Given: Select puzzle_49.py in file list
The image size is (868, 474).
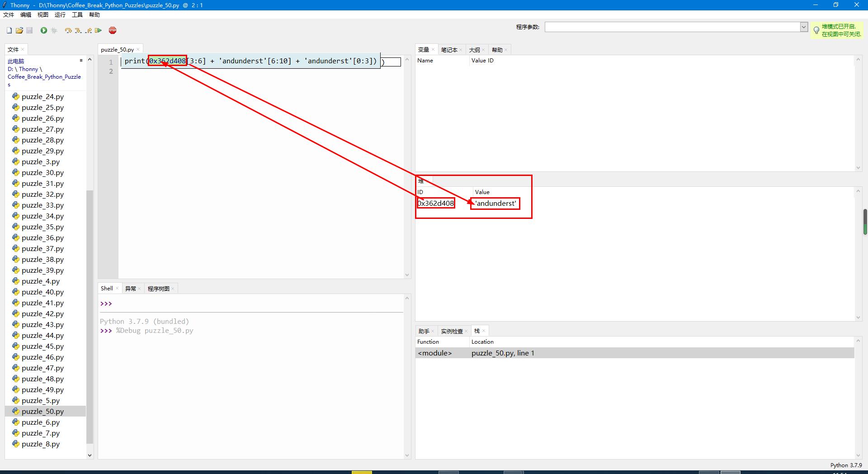Looking at the screenshot, I should (42, 390).
